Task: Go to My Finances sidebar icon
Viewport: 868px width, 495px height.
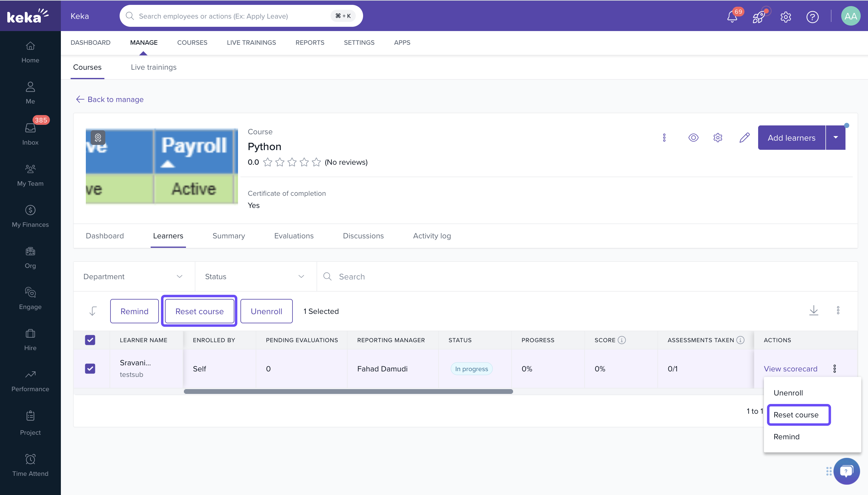Action: click(30, 216)
